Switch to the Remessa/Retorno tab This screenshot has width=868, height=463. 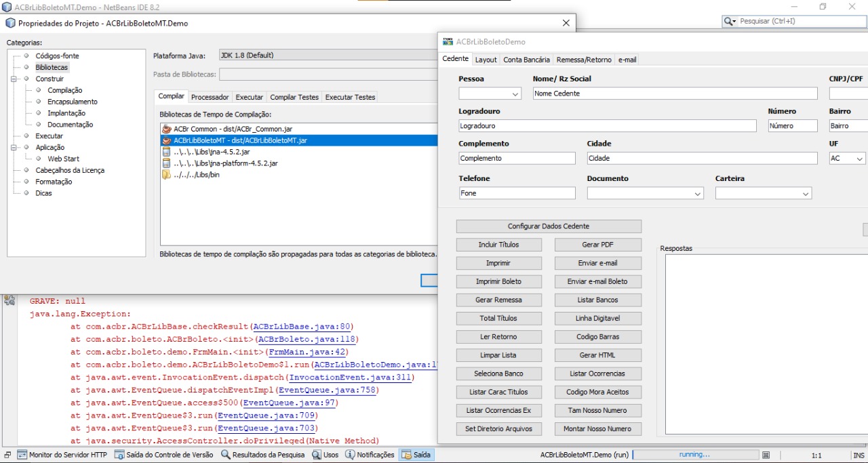584,60
